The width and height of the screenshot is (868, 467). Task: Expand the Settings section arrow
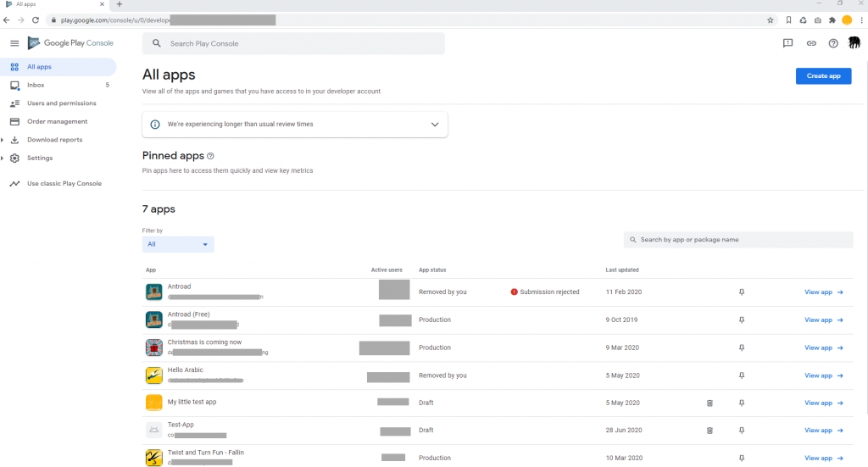tap(3, 158)
